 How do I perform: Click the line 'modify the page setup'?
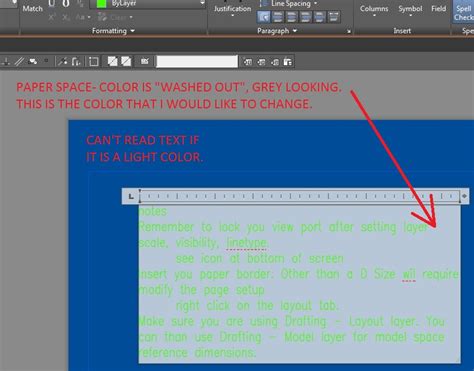(x=202, y=290)
